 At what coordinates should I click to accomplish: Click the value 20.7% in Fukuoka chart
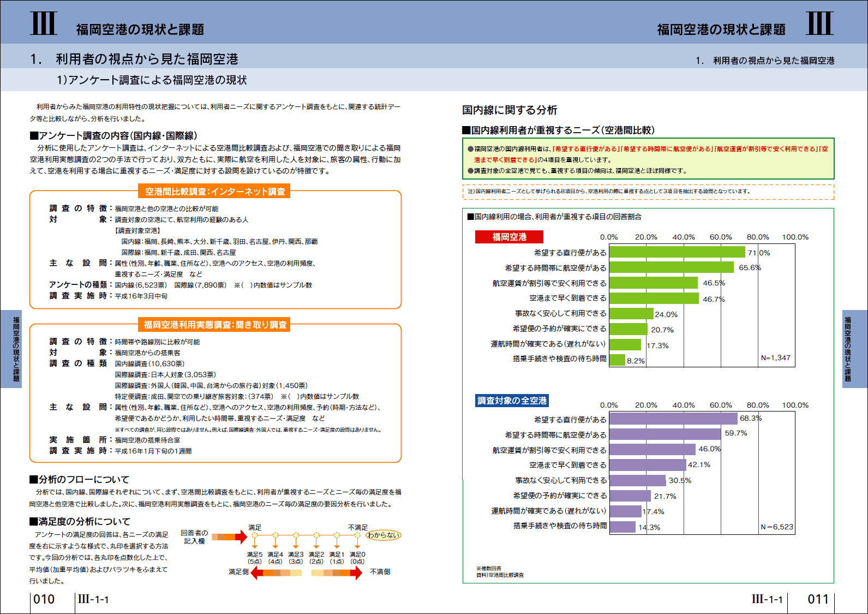[x=662, y=330]
